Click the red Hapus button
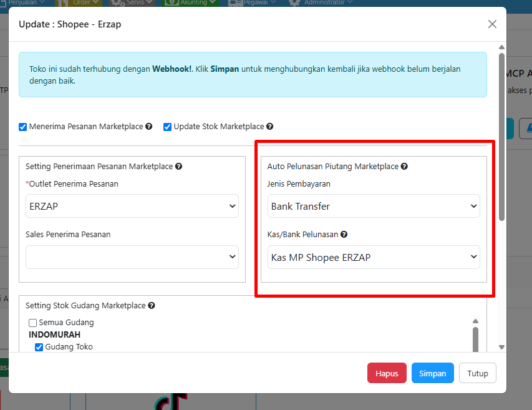 pos(387,373)
